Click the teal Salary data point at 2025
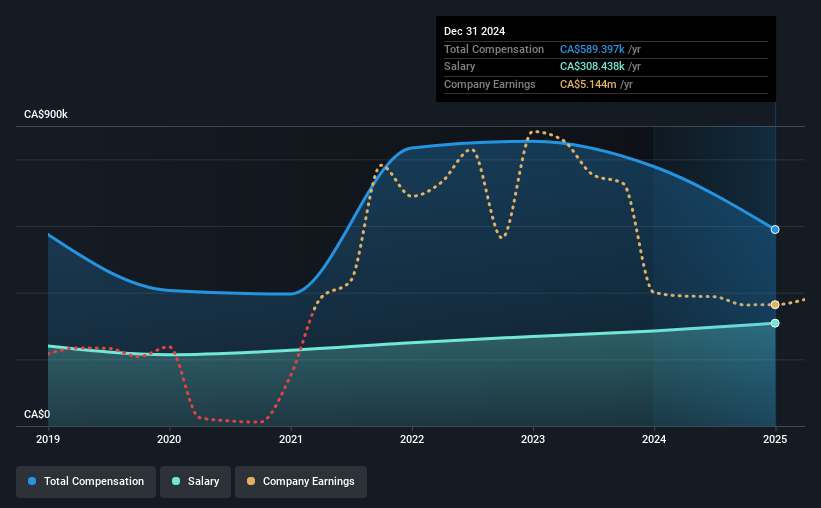 pos(775,323)
